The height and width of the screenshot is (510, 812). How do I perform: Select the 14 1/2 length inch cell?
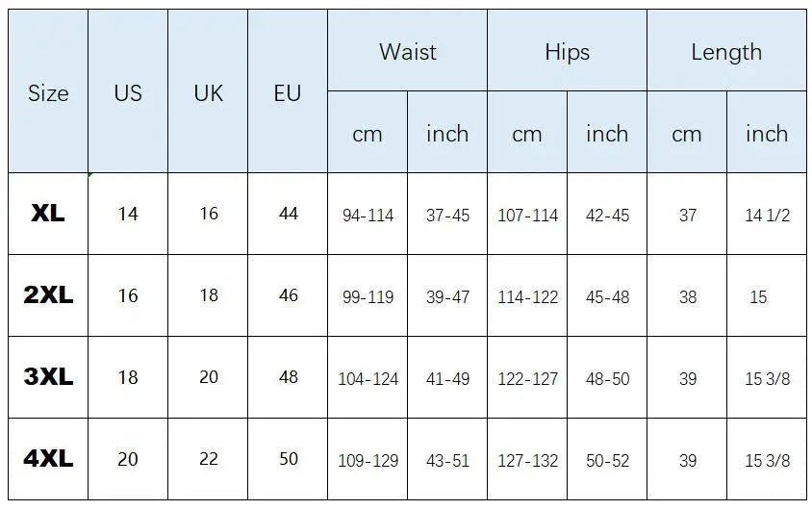point(767,214)
